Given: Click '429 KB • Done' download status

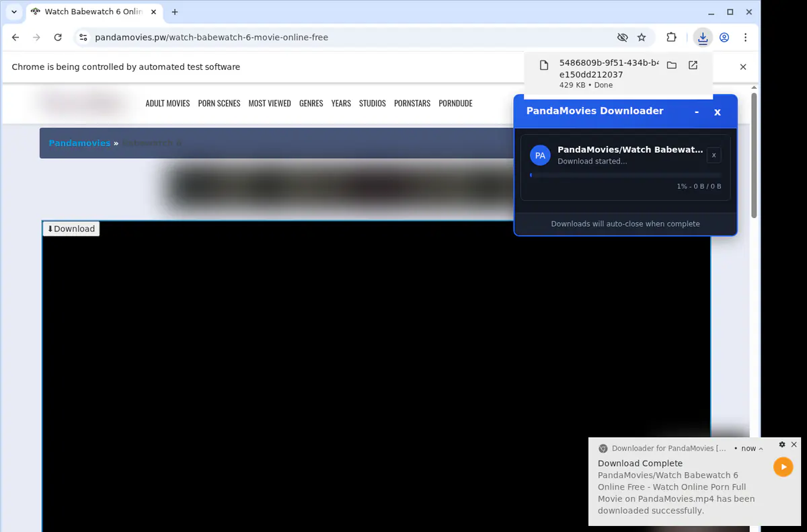Looking at the screenshot, I should pos(586,85).
